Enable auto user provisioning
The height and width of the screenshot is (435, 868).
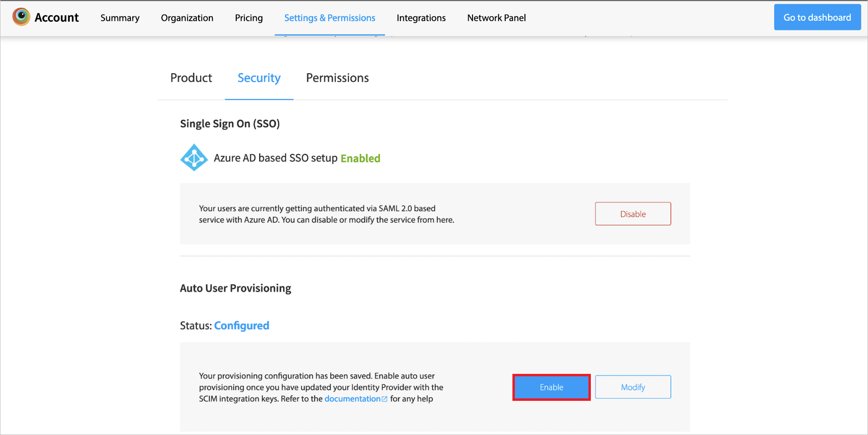[551, 387]
